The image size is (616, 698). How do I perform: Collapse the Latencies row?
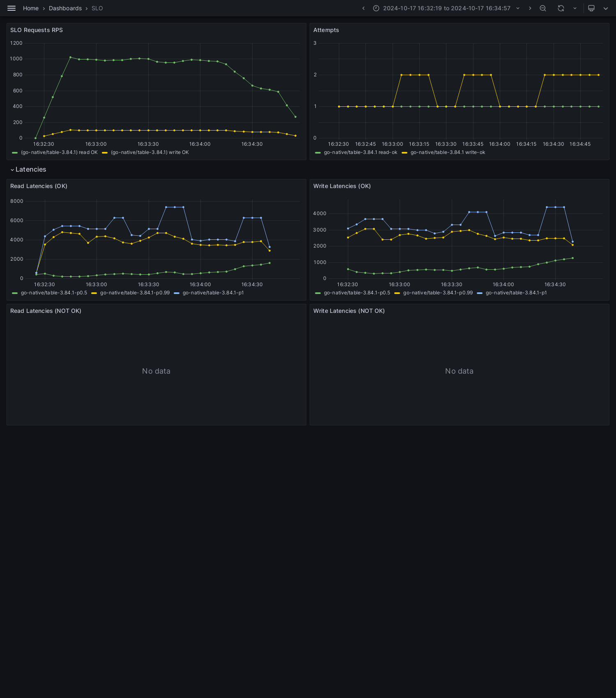pos(12,170)
